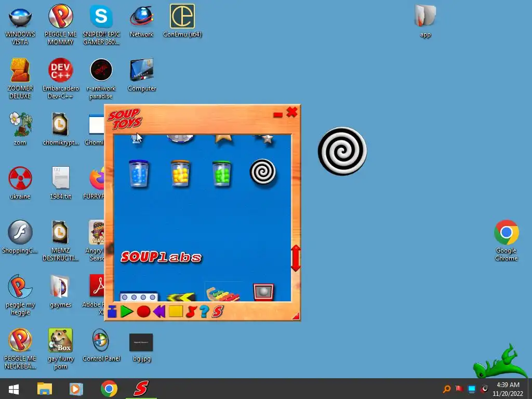Click the Soup Toys taskbar button
The height and width of the screenshot is (399, 532).
(141, 389)
